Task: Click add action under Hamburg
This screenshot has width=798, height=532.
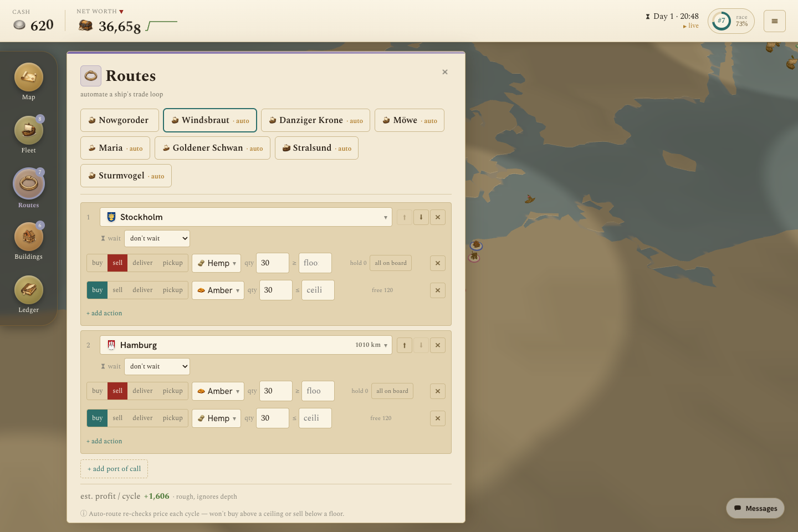Action: pos(104,441)
